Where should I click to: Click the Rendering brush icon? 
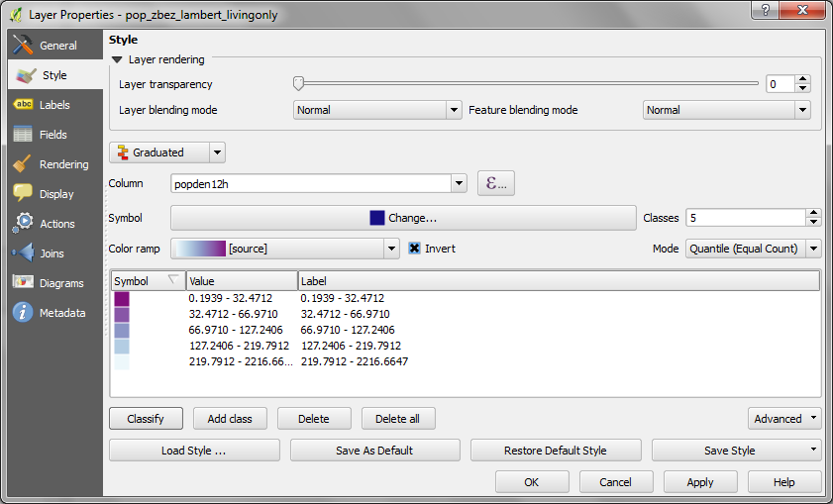[x=22, y=164]
